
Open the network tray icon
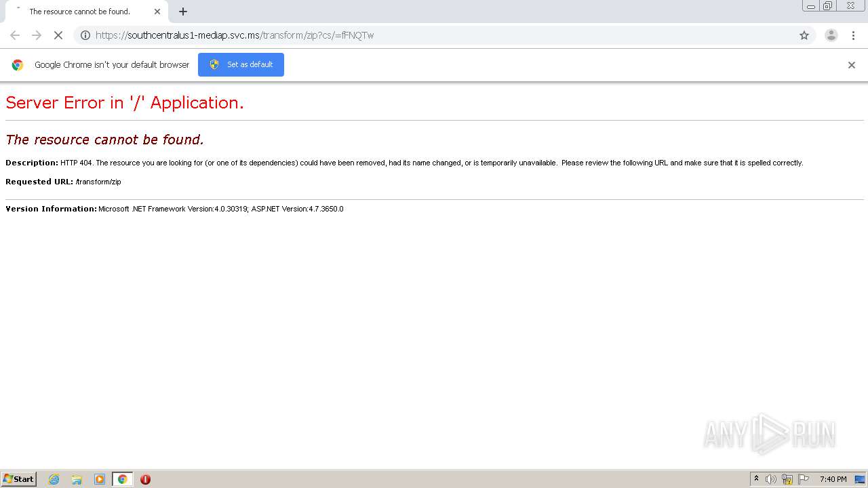pyautogui.click(x=787, y=479)
